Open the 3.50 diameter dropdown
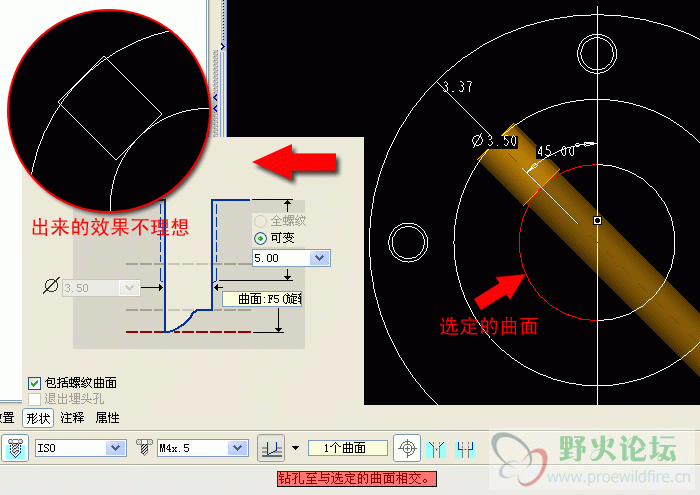Image resolution: width=700 pixels, height=495 pixels. click(x=129, y=288)
